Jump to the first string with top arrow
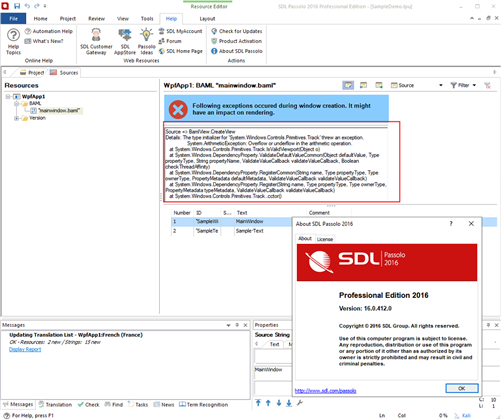Image resolution: width=501 pixels, height=420 pixels. (258, 403)
